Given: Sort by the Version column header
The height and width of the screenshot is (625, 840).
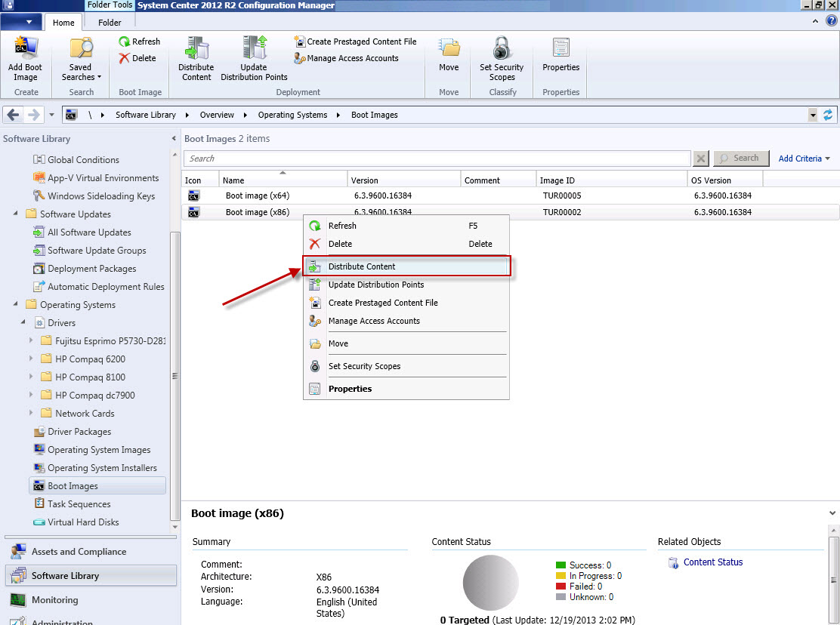Looking at the screenshot, I should point(404,180).
